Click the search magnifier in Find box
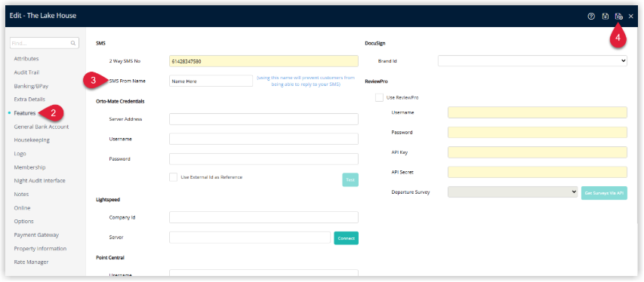Screen dimensions: 644x282 (x=73, y=43)
